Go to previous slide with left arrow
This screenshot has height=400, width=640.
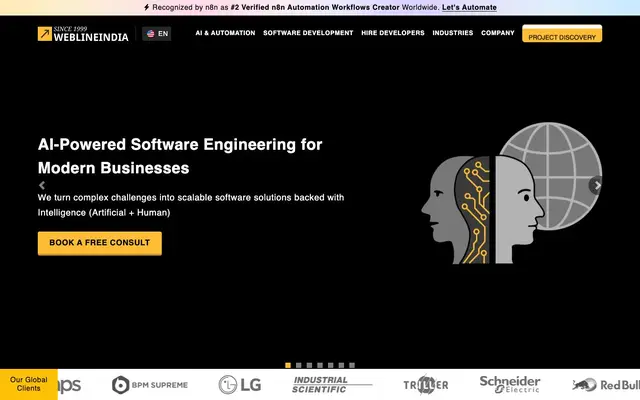pos(42,185)
